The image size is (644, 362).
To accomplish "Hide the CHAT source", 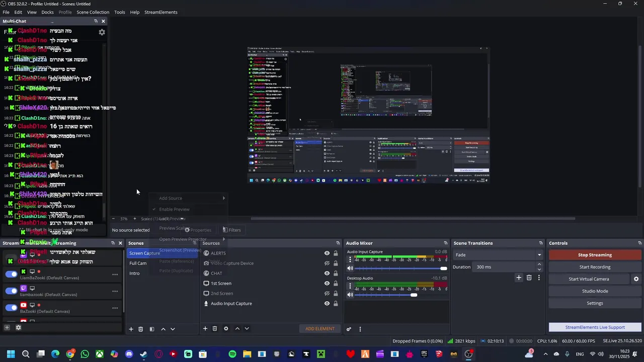I will (x=327, y=274).
